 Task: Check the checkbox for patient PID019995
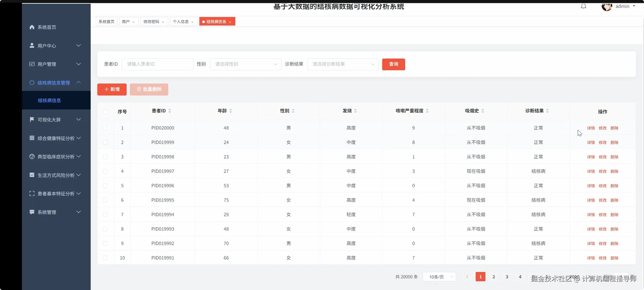point(105,200)
